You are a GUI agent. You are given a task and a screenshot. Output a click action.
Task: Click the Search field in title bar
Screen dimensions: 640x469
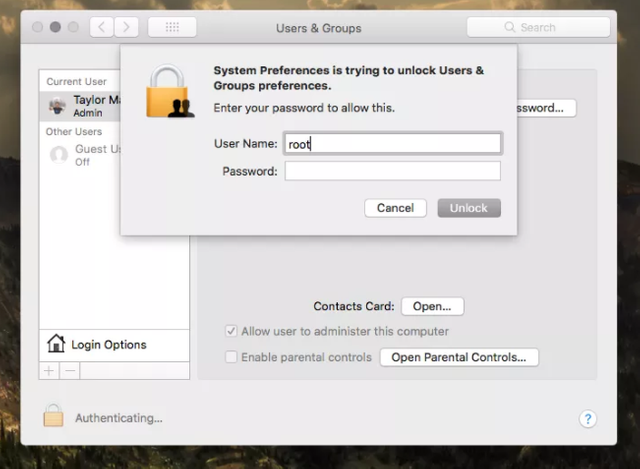pyautogui.click(x=538, y=27)
